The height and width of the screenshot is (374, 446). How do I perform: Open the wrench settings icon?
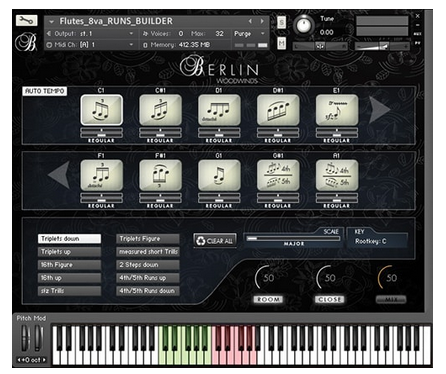(26, 21)
